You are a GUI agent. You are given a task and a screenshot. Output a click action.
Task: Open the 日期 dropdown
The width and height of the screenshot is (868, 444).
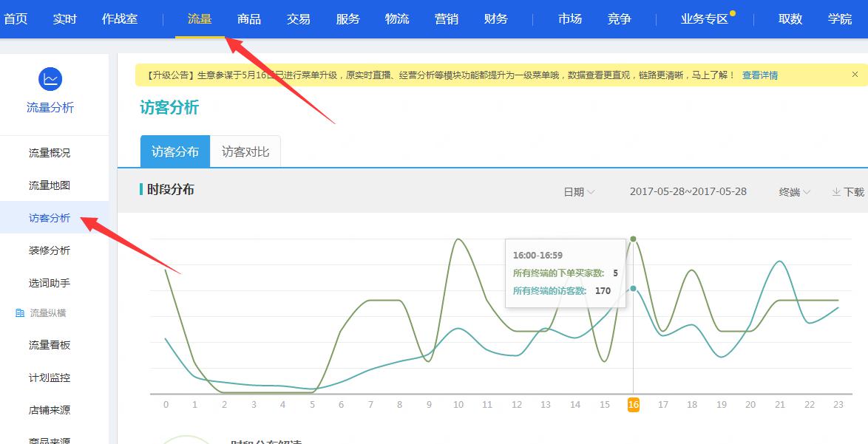pos(579,192)
